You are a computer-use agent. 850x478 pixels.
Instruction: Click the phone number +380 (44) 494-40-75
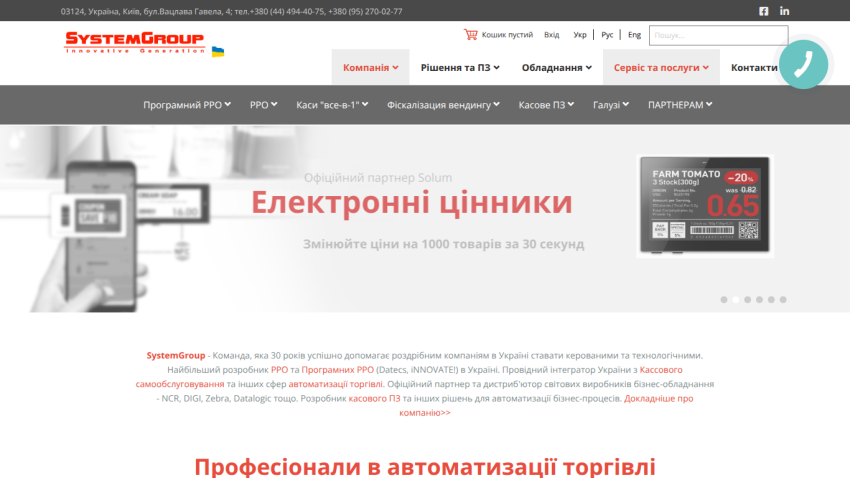click(286, 11)
